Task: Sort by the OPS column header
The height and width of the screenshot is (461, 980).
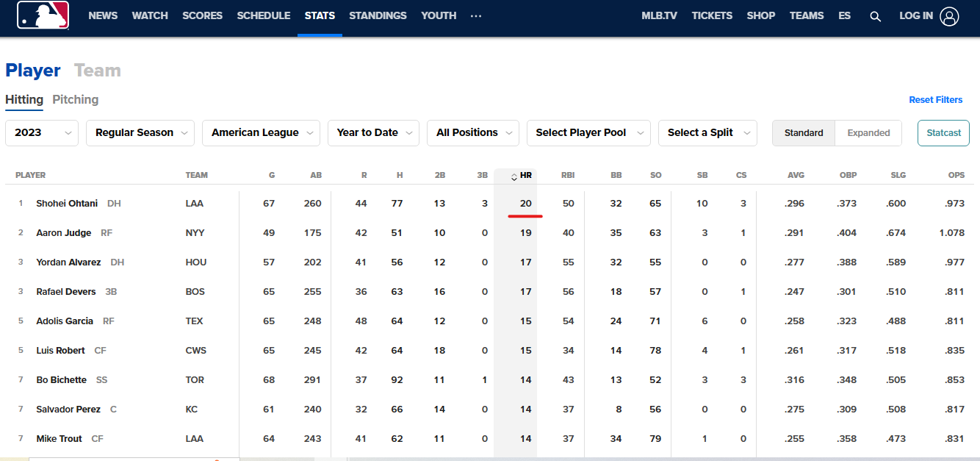Action: click(956, 176)
